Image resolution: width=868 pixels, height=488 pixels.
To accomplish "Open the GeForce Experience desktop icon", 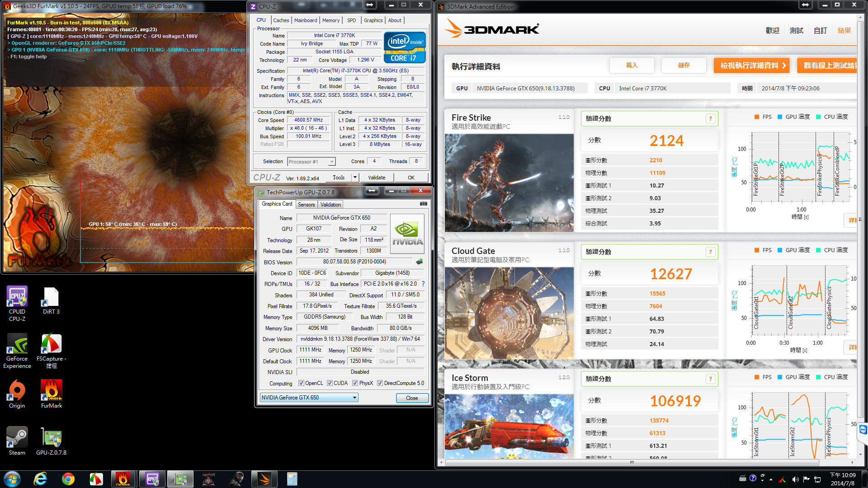I will (17, 351).
